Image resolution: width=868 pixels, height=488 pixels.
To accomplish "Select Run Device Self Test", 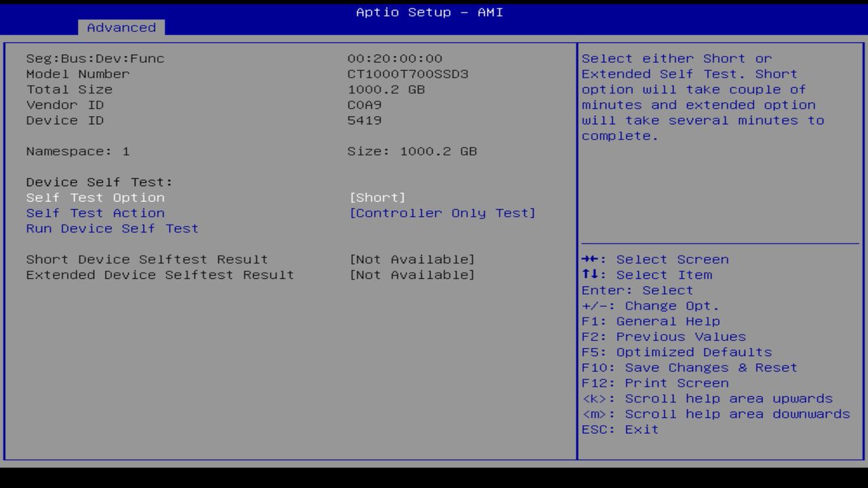I will coord(112,228).
